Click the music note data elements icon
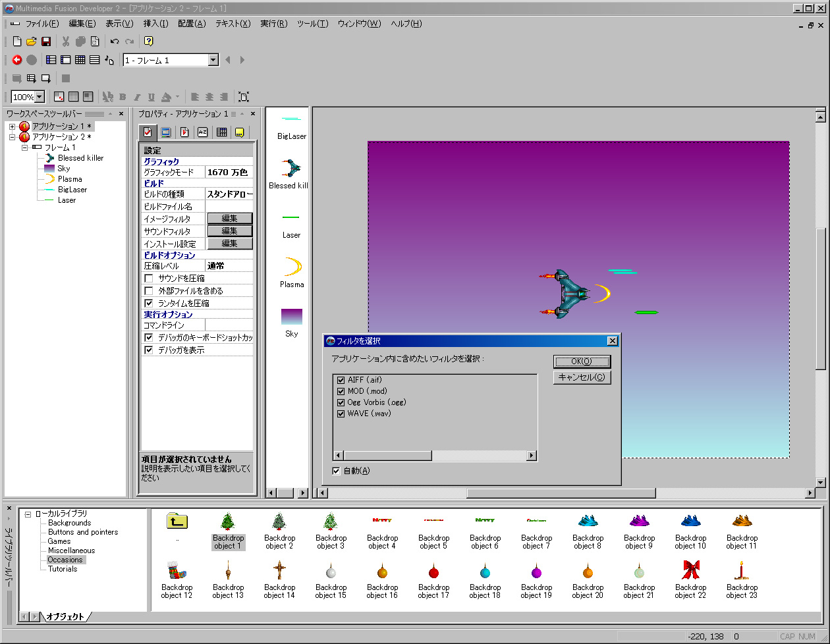This screenshot has width=830, height=644. (x=109, y=60)
